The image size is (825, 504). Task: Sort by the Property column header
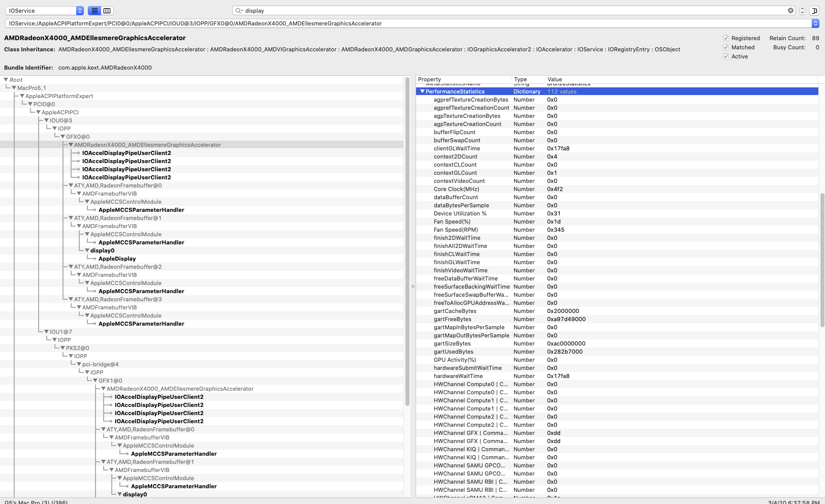[x=463, y=79]
